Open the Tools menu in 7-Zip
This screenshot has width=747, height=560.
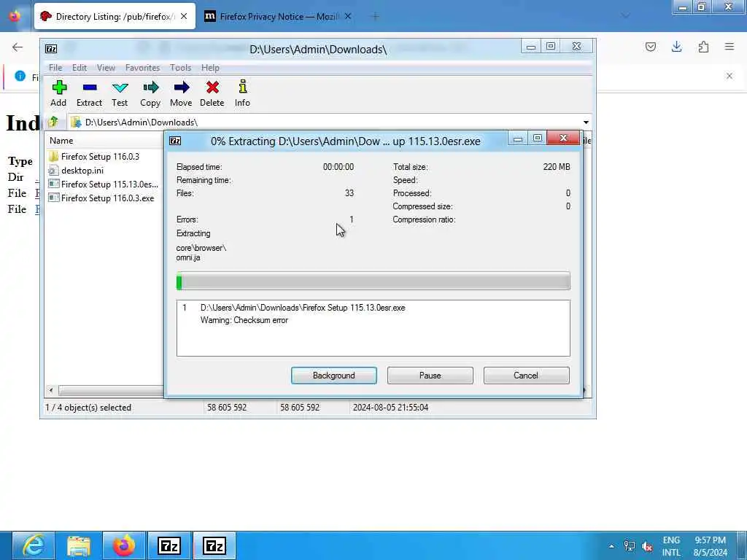tap(181, 68)
